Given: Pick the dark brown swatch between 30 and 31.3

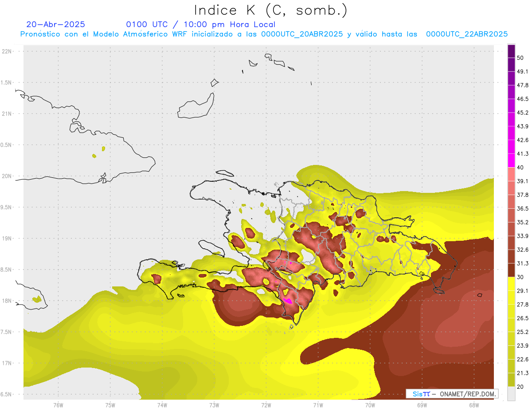Looking at the screenshot, I should 511,270.
